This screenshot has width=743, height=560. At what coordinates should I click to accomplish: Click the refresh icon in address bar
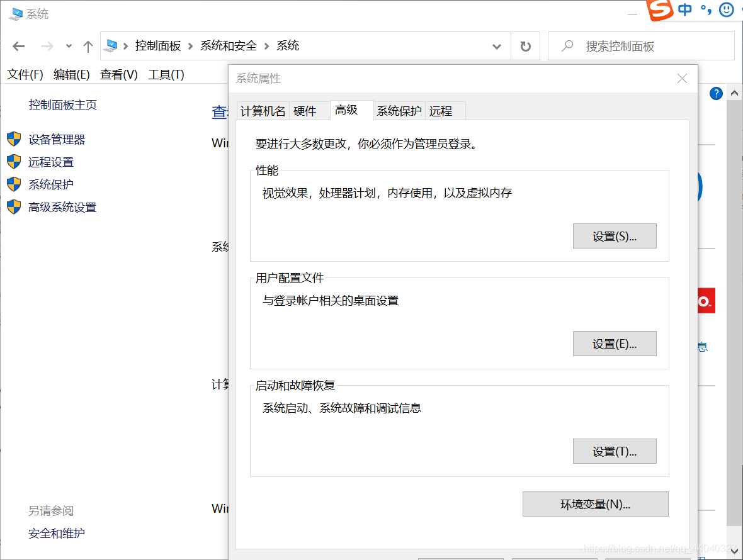tap(525, 45)
